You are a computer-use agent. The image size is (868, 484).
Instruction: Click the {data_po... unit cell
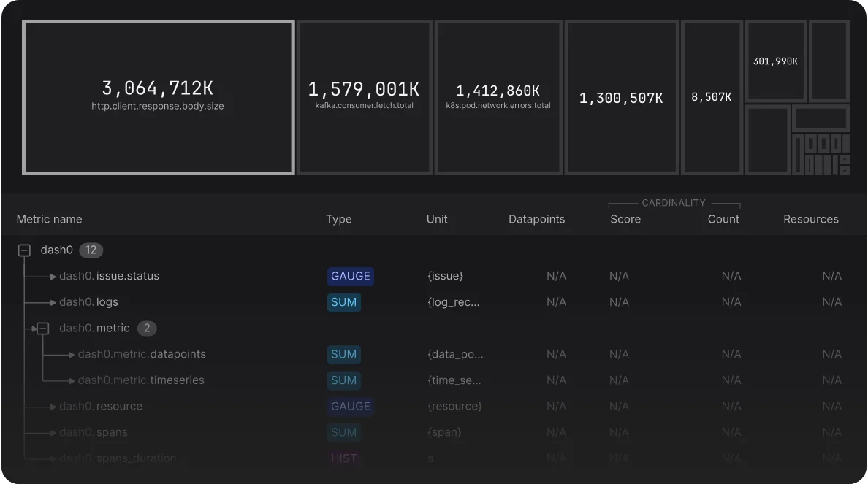[x=455, y=354]
